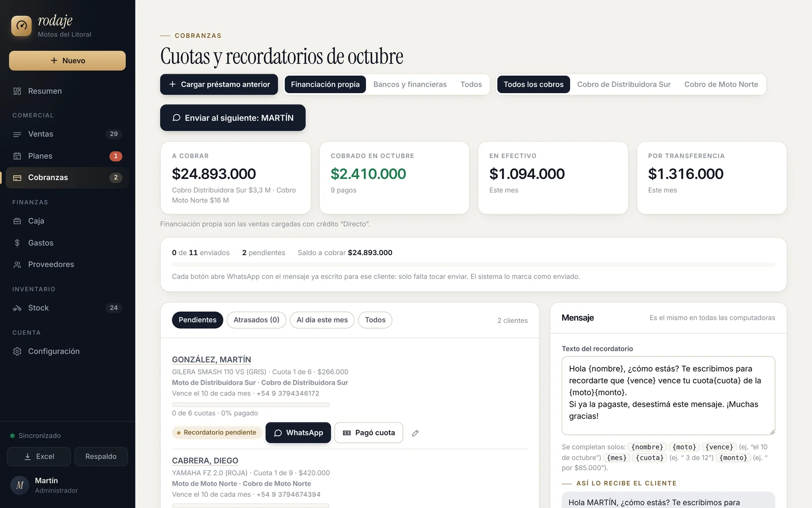
Task: Click the Cobranzas card icon
Action: coord(17,177)
